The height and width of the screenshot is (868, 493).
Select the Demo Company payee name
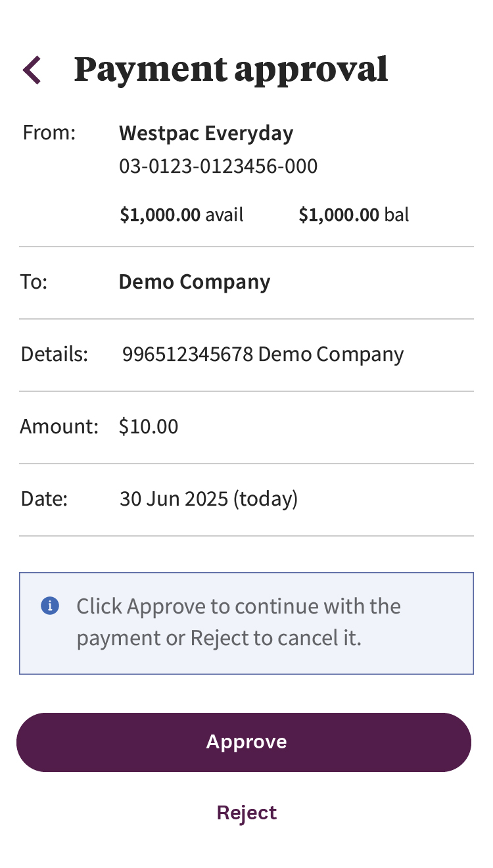(195, 282)
